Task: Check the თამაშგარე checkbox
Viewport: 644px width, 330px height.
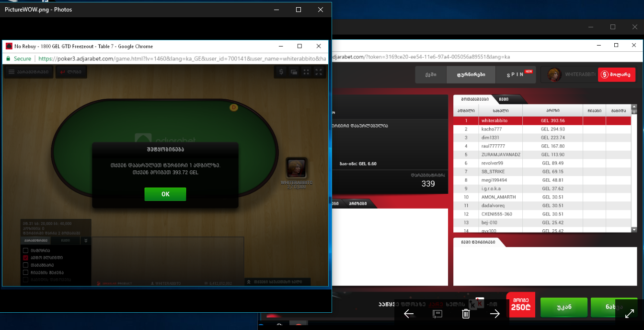Action: pos(25,265)
